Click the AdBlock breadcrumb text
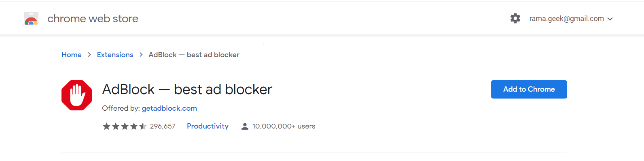This screenshot has height=161, width=644. coord(194,55)
